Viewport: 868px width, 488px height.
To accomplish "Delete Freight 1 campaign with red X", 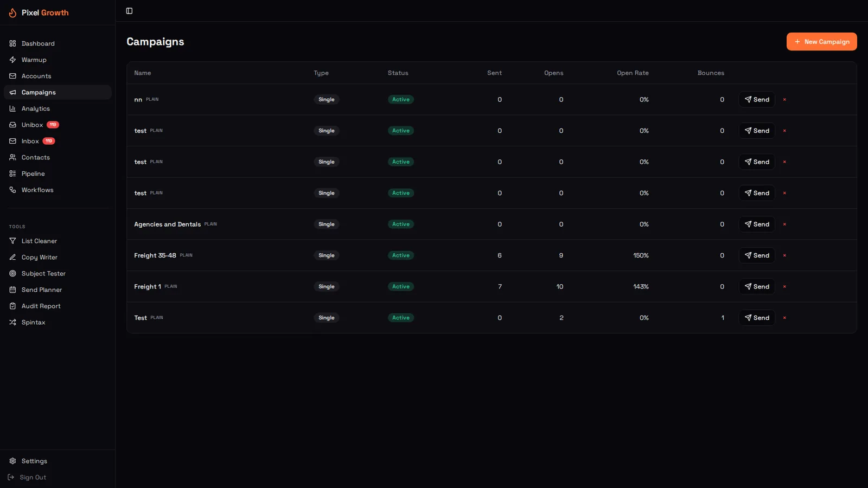I will click(784, 287).
